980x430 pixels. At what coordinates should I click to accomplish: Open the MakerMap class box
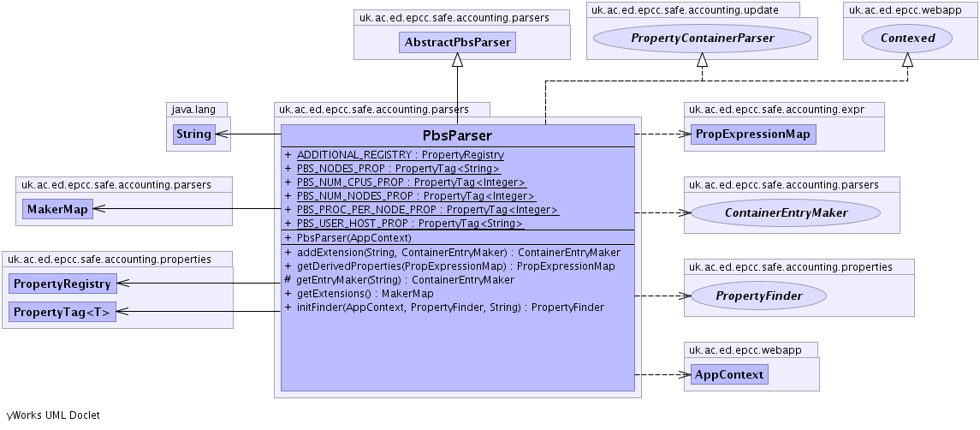[x=57, y=209]
